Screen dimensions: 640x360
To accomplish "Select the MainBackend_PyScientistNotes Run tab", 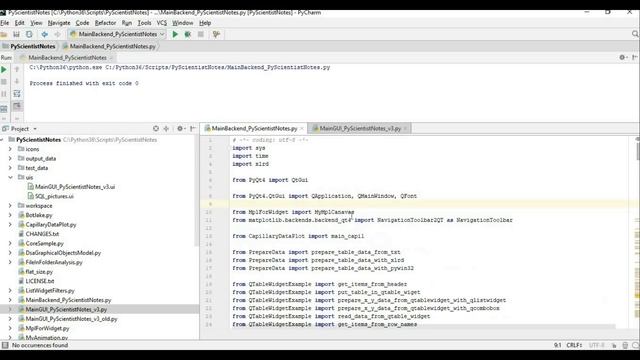I will [67, 58].
